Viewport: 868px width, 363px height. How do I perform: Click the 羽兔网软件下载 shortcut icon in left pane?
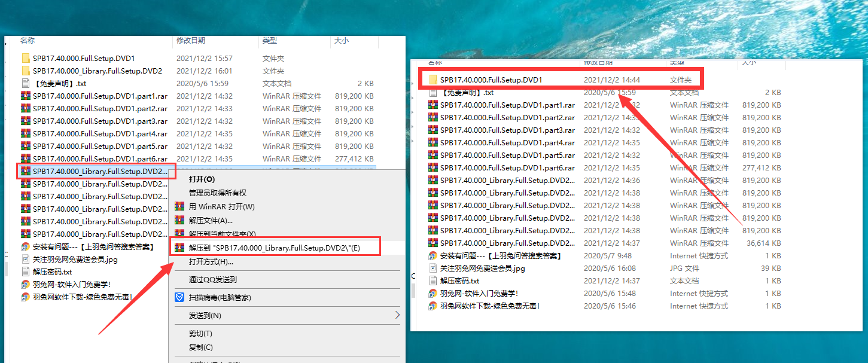click(26, 297)
